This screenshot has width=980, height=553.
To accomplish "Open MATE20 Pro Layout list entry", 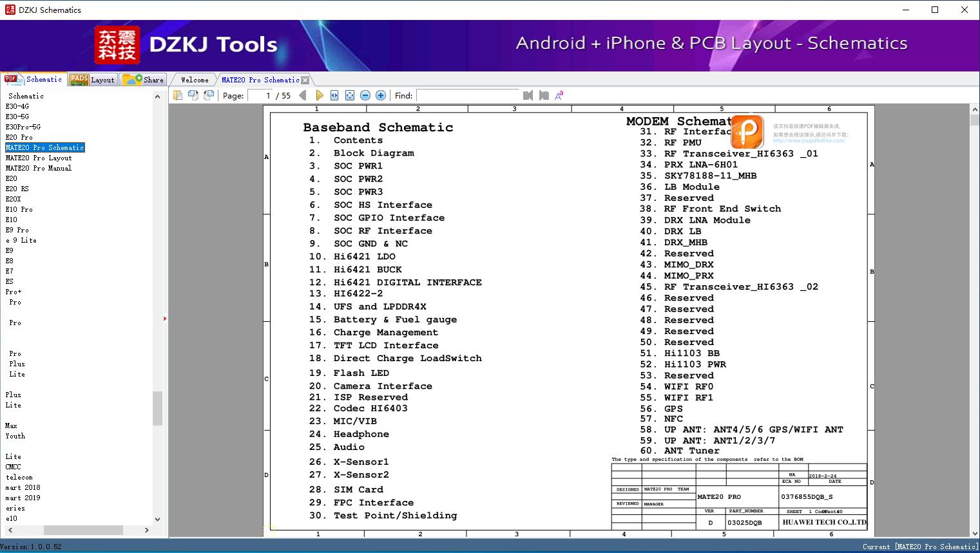I will coord(39,158).
